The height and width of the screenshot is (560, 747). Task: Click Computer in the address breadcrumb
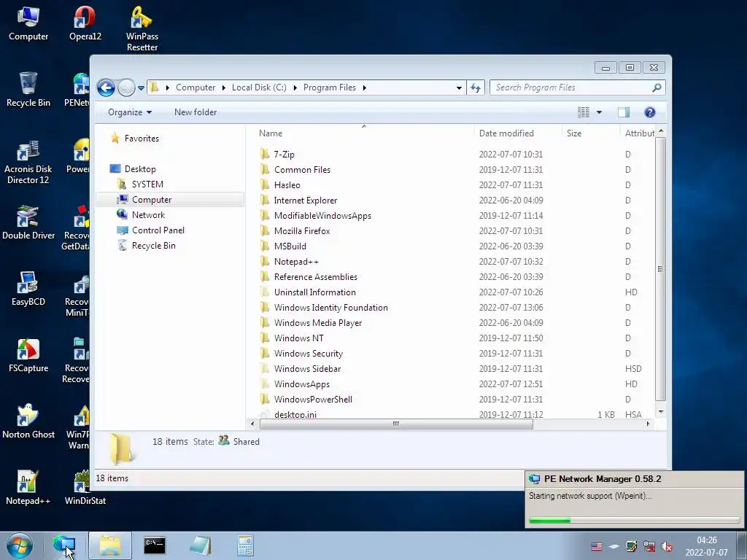[196, 87]
